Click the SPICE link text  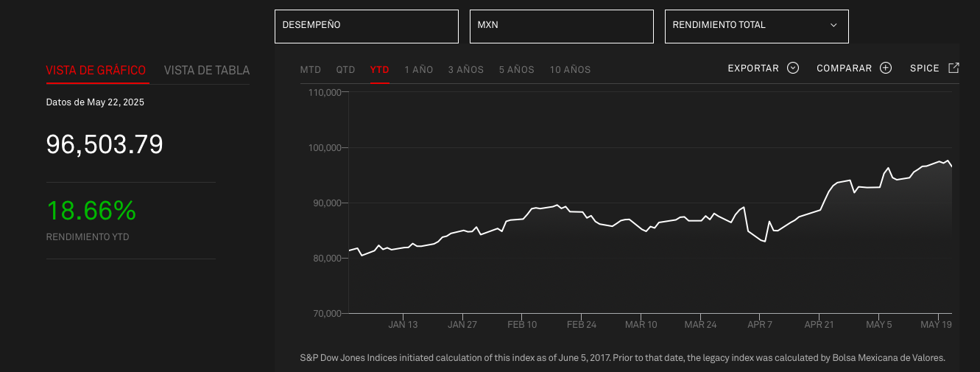click(925, 69)
